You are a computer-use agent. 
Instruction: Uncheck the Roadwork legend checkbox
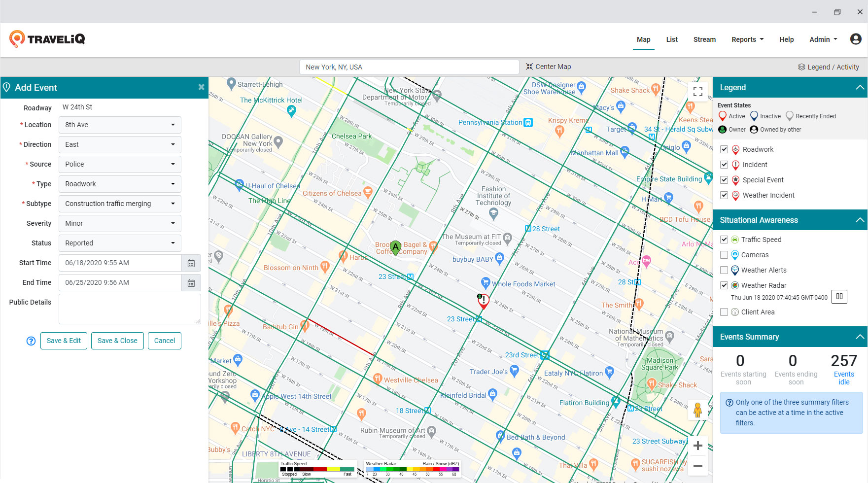[724, 149]
